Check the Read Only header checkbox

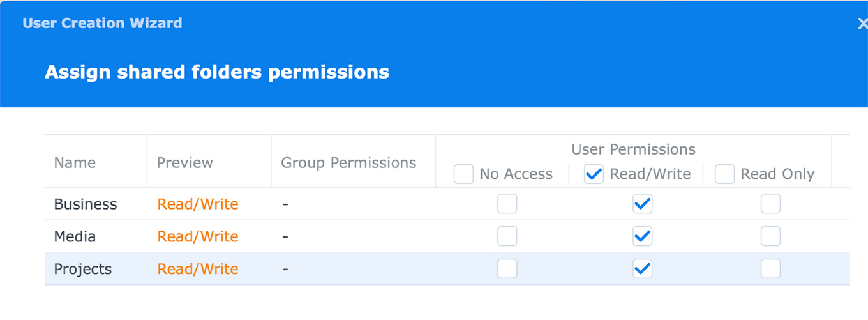725,174
